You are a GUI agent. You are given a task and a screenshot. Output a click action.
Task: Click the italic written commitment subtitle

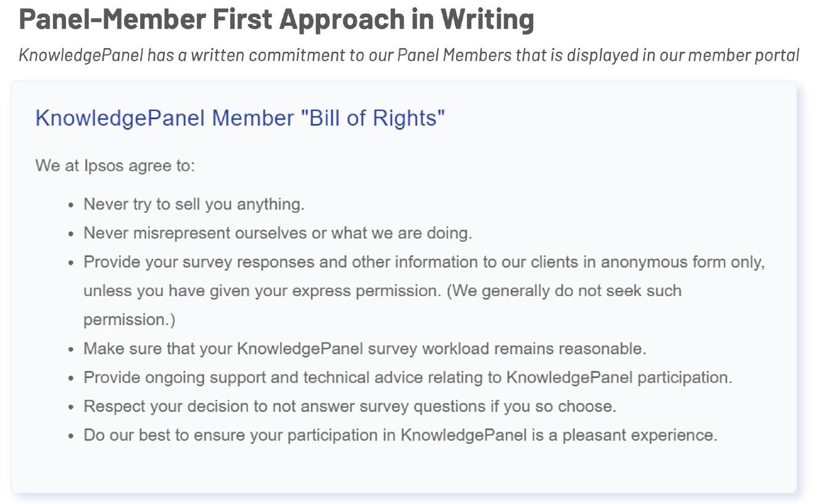point(409,56)
